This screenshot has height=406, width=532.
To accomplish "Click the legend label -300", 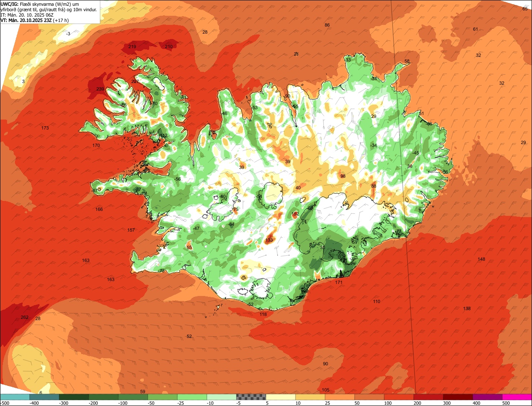I will pyautogui.click(x=64, y=403).
